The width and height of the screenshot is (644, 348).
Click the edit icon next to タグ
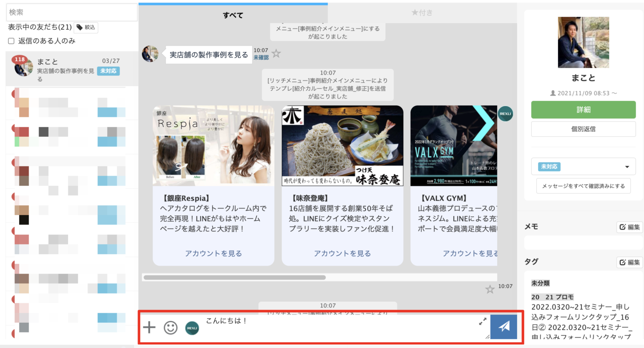623,262
